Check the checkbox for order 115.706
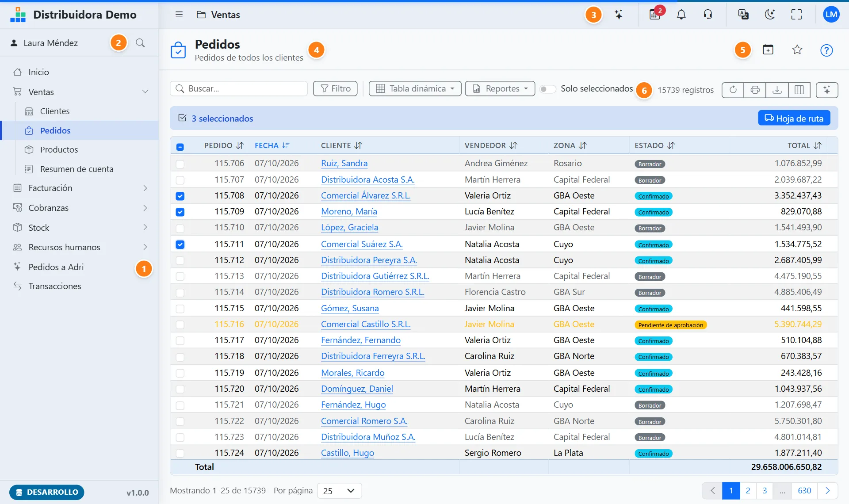The width and height of the screenshot is (849, 504). click(x=180, y=164)
